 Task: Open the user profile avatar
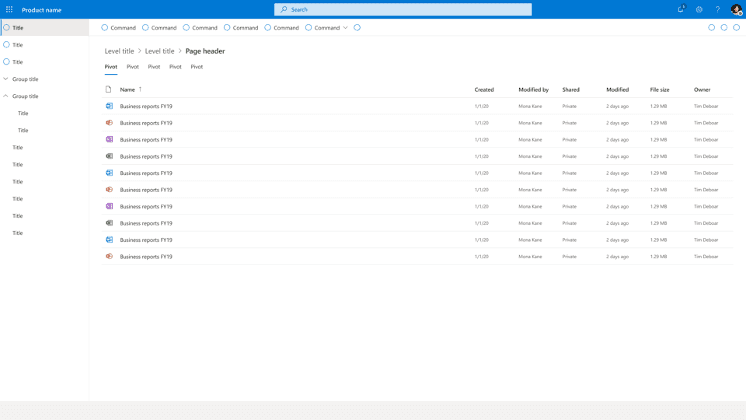pyautogui.click(x=736, y=10)
